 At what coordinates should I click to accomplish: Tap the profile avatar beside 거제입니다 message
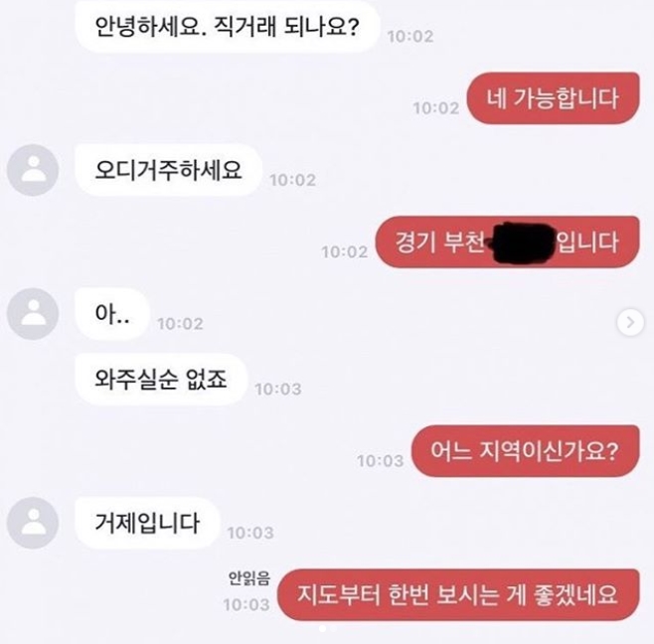[33, 523]
